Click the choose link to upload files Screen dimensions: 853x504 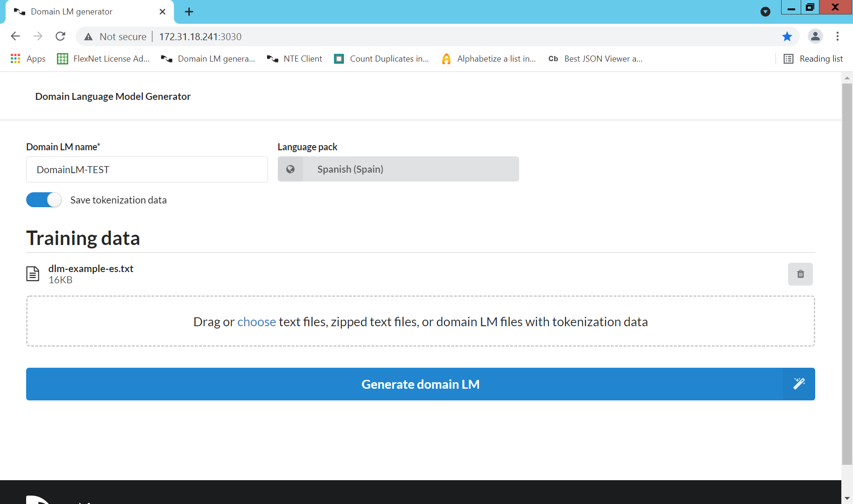(256, 322)
